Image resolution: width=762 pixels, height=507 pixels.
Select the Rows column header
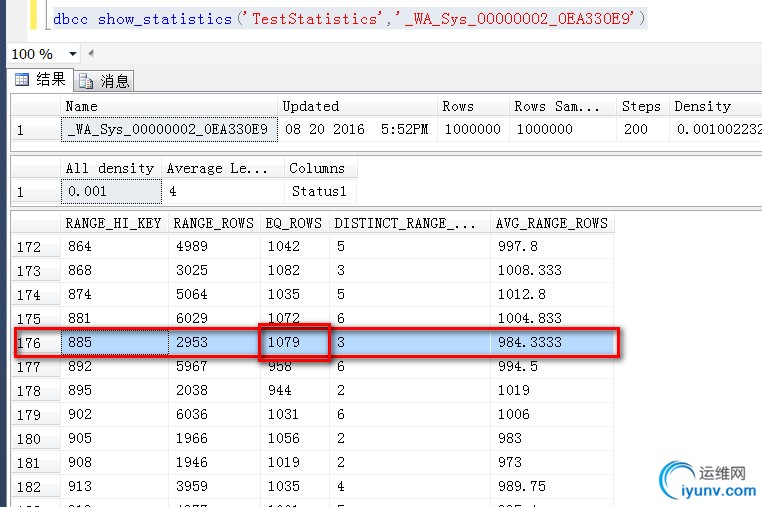[x=473, y=106]
